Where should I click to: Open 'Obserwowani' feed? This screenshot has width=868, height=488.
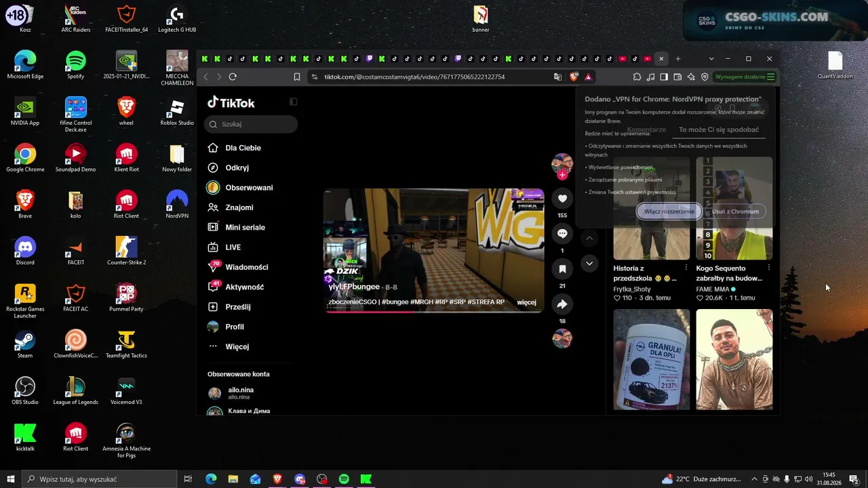click(x=240, y=188)
